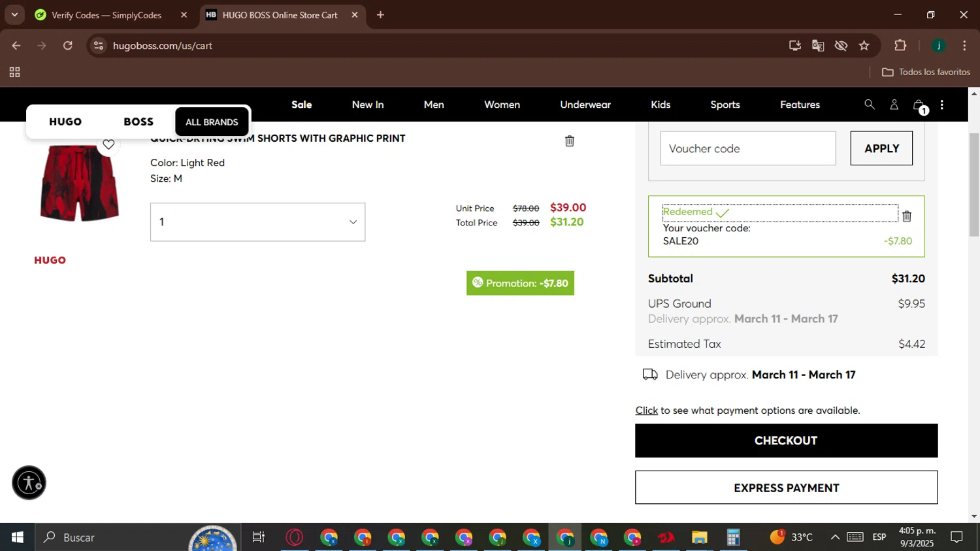980x551 pixels.
Task: Click the APPLY voucher button
Action: pos(881,148)
